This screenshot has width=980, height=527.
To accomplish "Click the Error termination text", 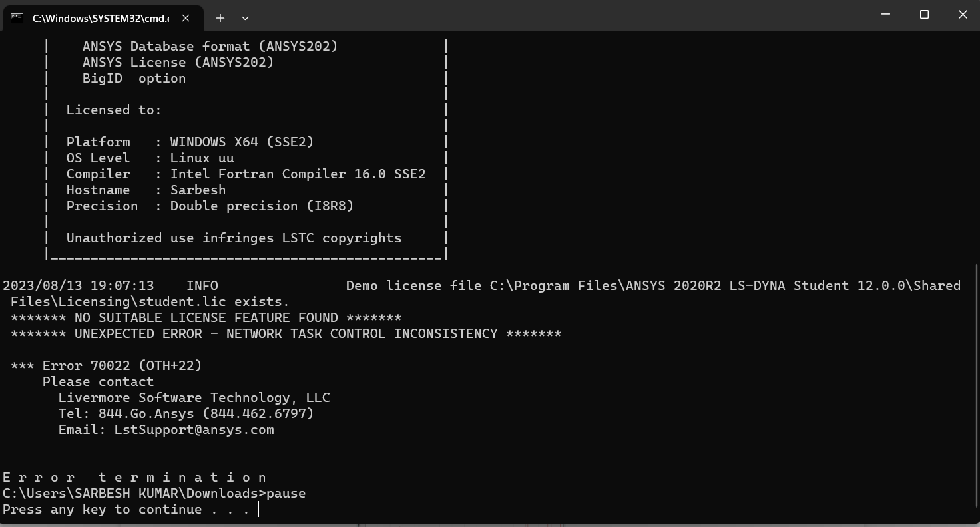I will [134, 477].
